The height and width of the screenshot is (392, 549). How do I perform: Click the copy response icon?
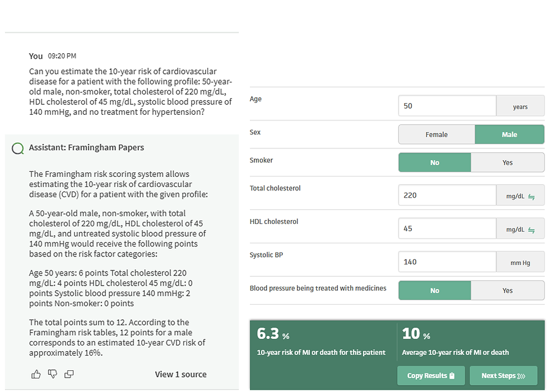point(69,374)
